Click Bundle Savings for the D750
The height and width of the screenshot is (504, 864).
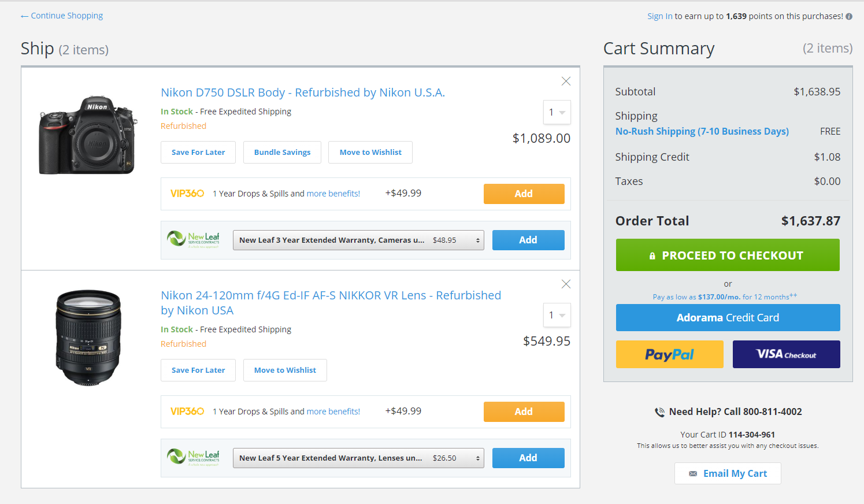[282, 153]
